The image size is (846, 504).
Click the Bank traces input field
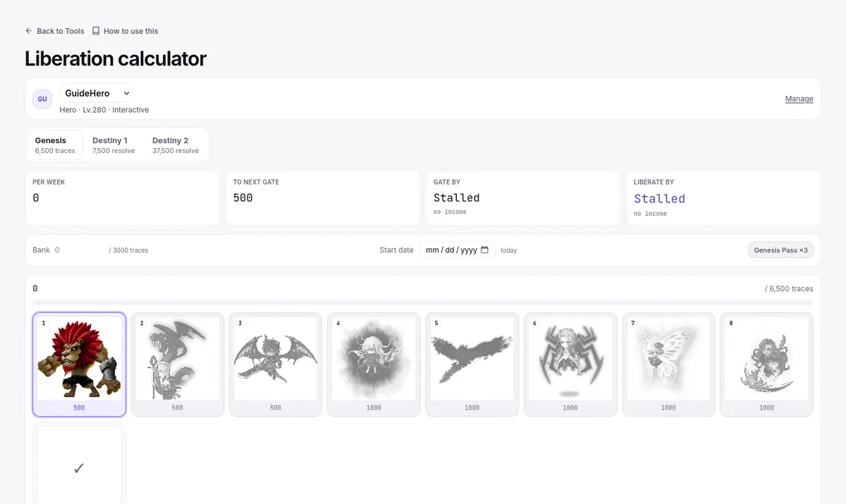point(79,250)
